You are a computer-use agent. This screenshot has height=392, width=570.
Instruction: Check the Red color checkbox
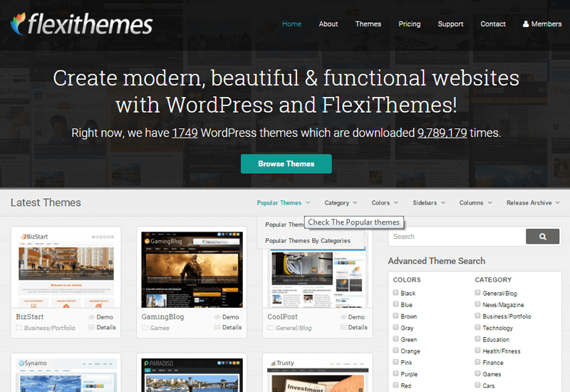click(x=396, y=385)
